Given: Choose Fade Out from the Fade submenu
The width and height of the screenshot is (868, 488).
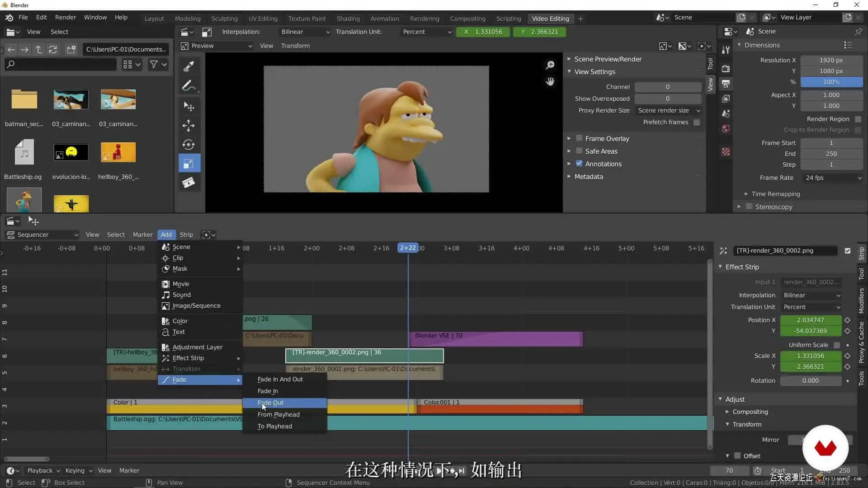Looking at the screenshot, I should click(270, 403).
